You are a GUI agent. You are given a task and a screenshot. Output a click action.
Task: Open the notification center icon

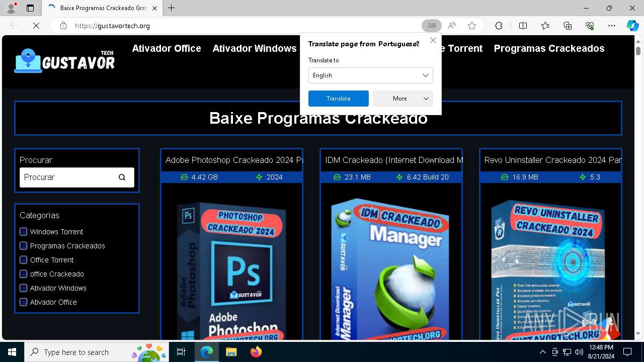click(x=627, y=352)
